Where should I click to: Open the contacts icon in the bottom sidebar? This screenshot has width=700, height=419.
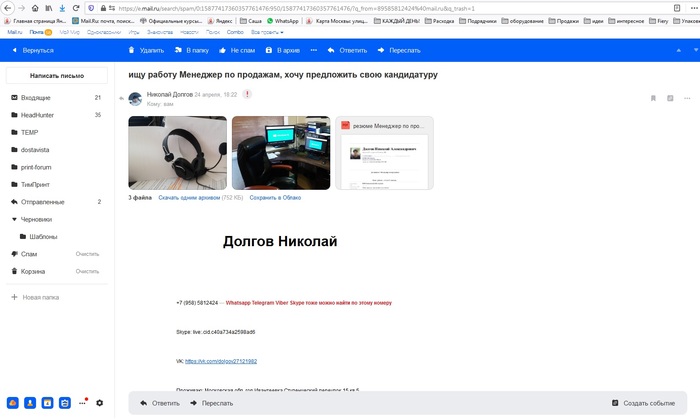[30, 403]
